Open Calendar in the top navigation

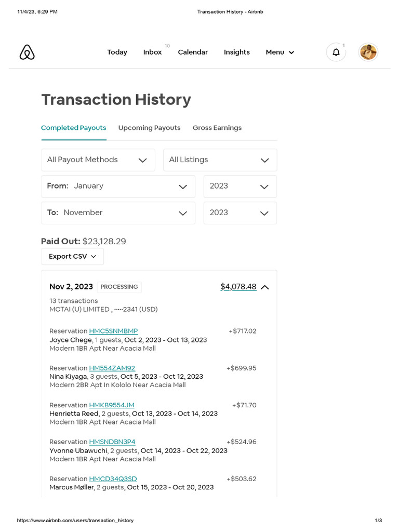point(193,52)
